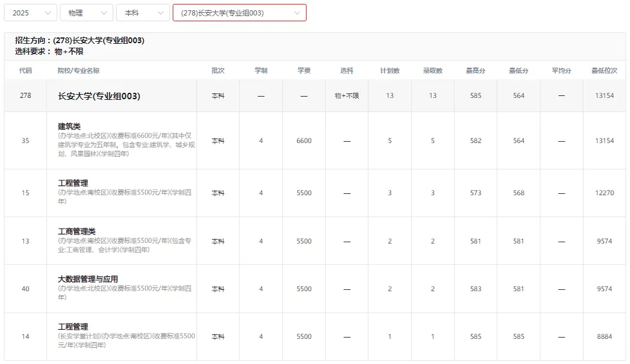Screen dimensions: 630x364
Task: Select the 工程管理 major with code 15
Action: click(73, 183)
